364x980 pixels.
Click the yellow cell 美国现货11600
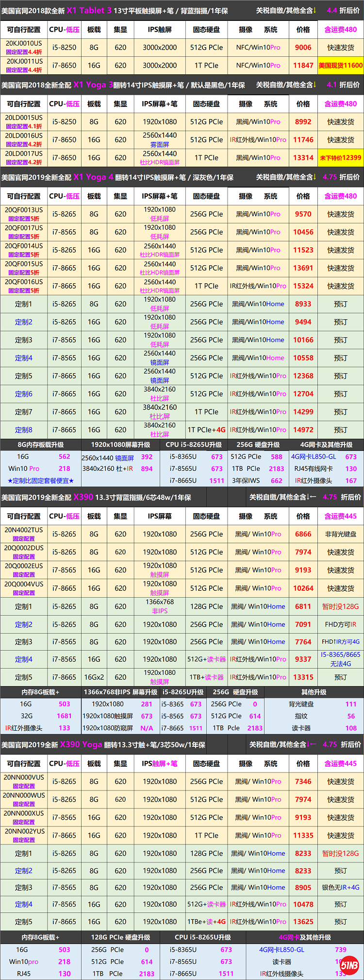pos(341,65)
